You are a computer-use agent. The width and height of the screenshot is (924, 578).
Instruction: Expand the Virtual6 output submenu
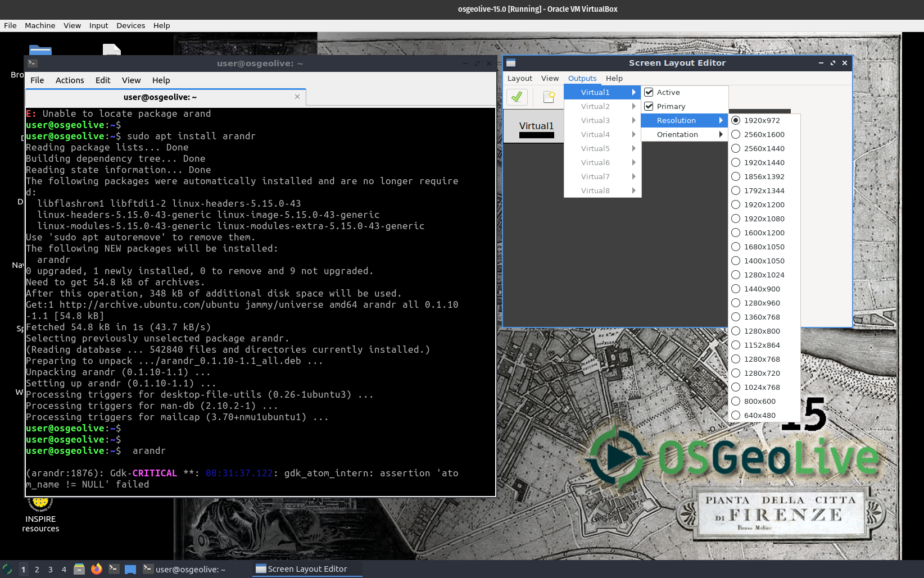[x=603, y=162]
